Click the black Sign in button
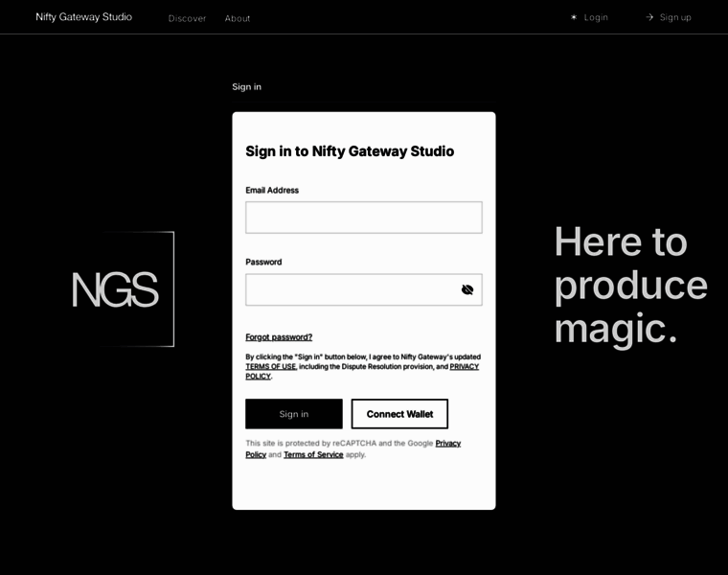The width and height of the screenshot is (728, 575). (x=294, y=414)
